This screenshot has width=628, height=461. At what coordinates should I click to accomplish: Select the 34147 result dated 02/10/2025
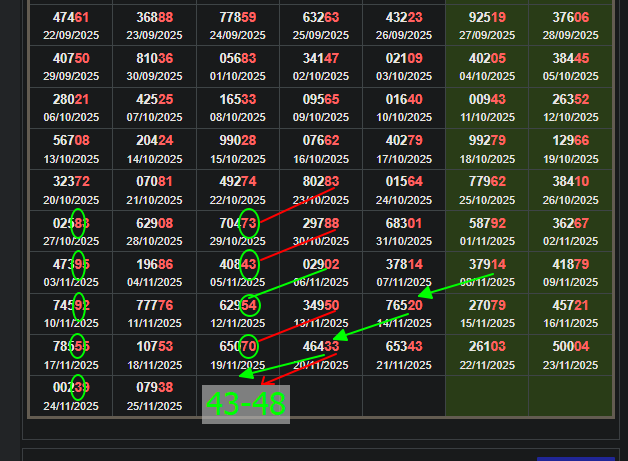click(x=321, y=66)
